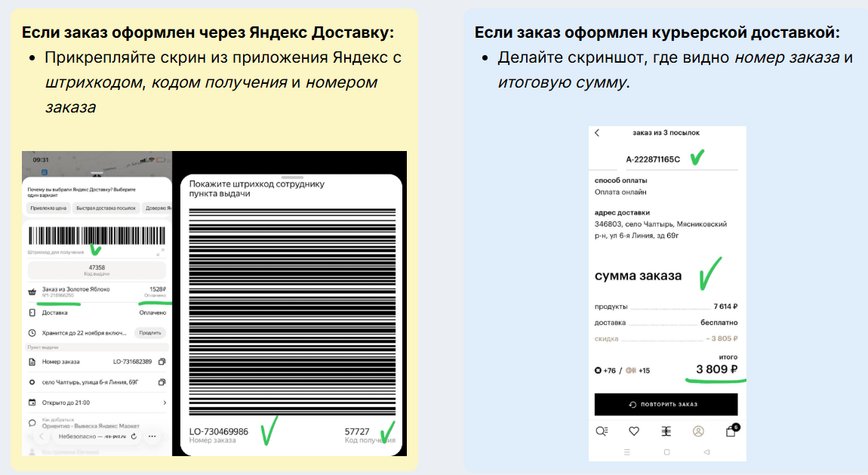Click the 'Небезопасно' address bar
This screenshot has width=868, height=475.
(92, 436)
